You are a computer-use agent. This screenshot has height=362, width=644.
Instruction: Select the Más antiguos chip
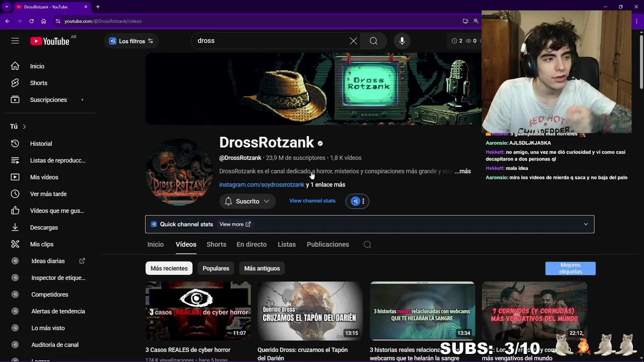point(262,268)
